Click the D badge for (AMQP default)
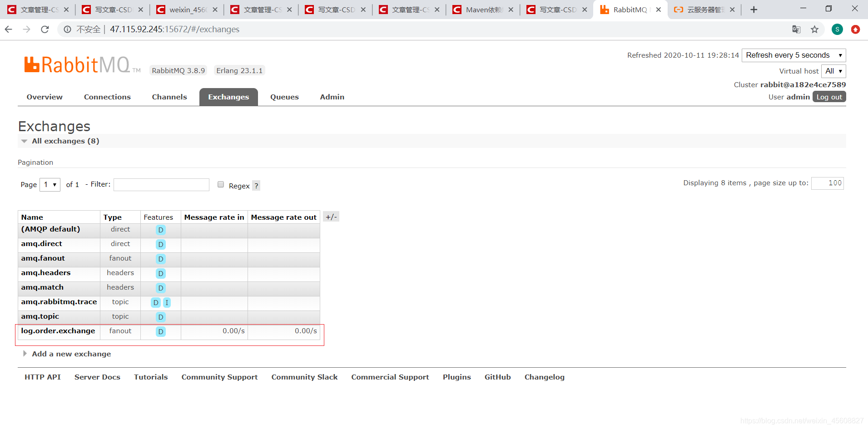The image size is (868, 429). coord(161,230)
